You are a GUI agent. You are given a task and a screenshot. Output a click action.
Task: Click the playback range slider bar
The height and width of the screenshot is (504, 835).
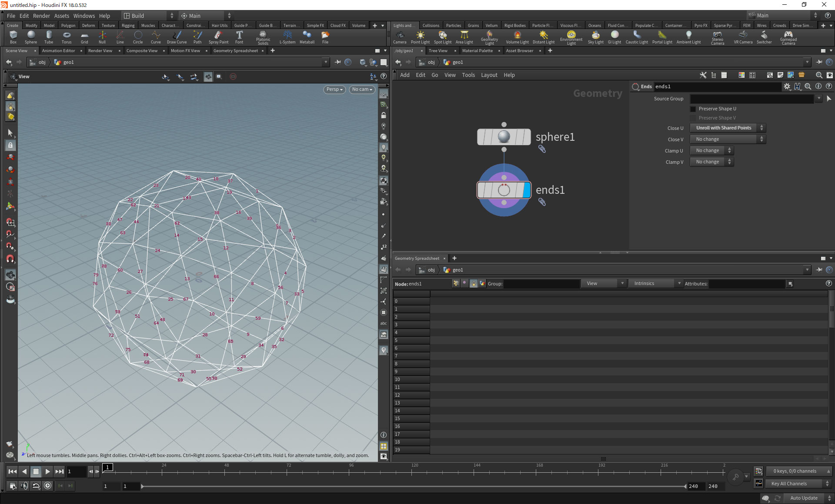(413, 486)
